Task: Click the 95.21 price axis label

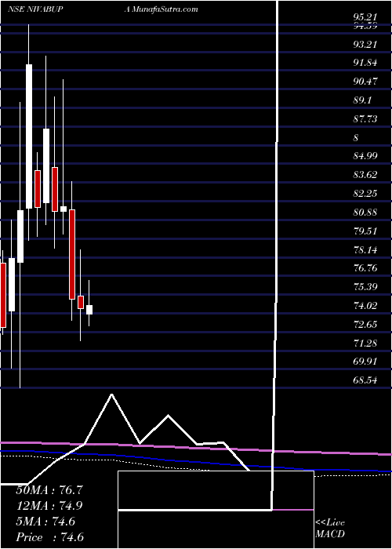Action: (365, 16)
